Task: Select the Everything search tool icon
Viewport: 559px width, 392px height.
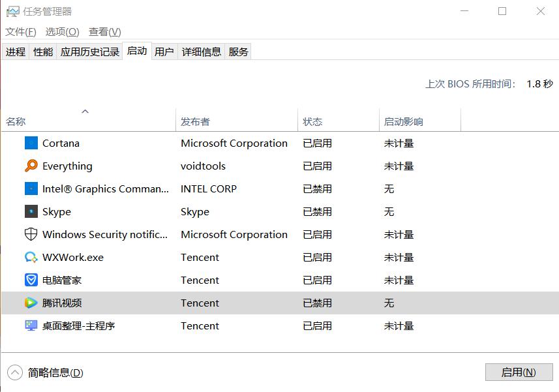Action: [x=29, y=166]
